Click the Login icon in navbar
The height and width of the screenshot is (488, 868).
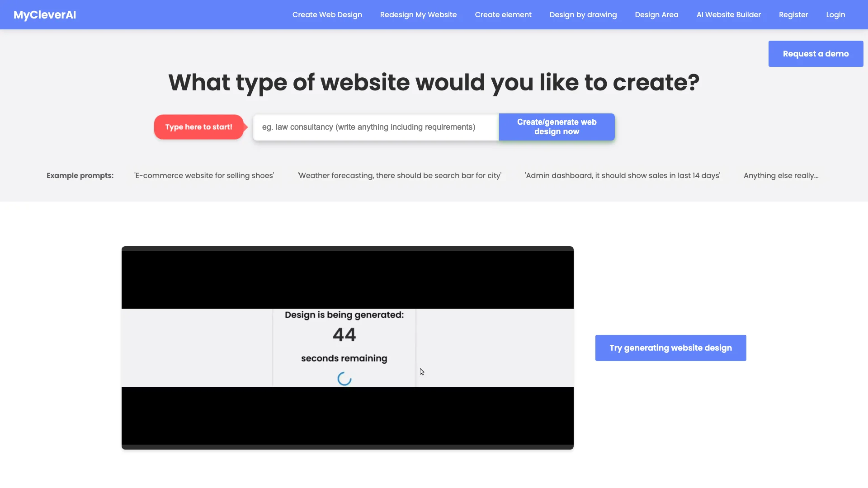(x=835, y=14)
